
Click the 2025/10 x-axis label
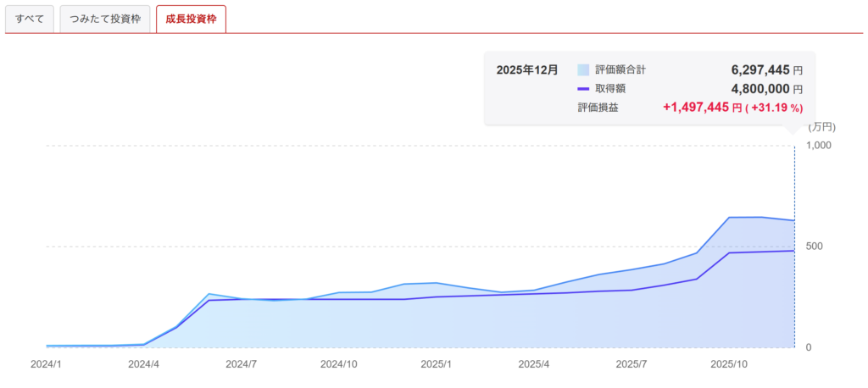click(729, 364)
